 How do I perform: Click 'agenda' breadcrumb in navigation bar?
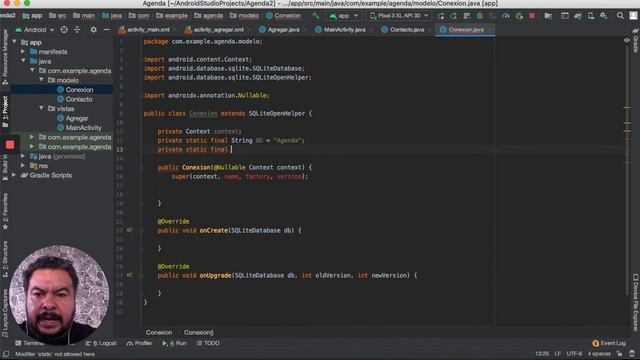[209, 16]
